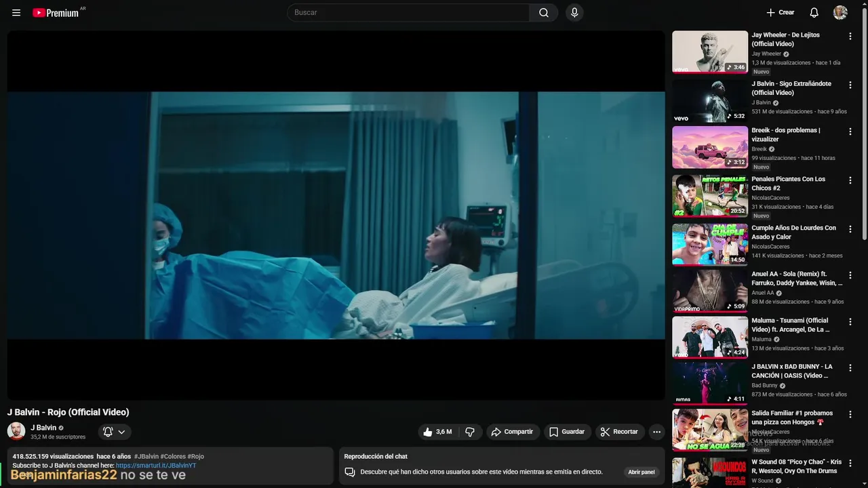Image resolution: width=868 pixels, height=488 pixels.
Task: Click the chat replay speech bubble icon
Action: (x=350, y=472)
